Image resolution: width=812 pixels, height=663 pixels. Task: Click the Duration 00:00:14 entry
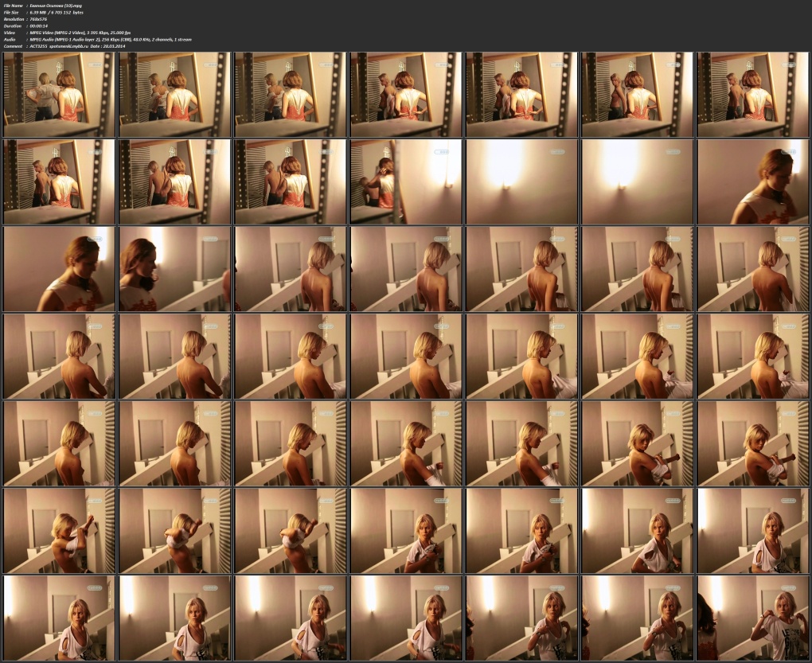click(40, 25)
